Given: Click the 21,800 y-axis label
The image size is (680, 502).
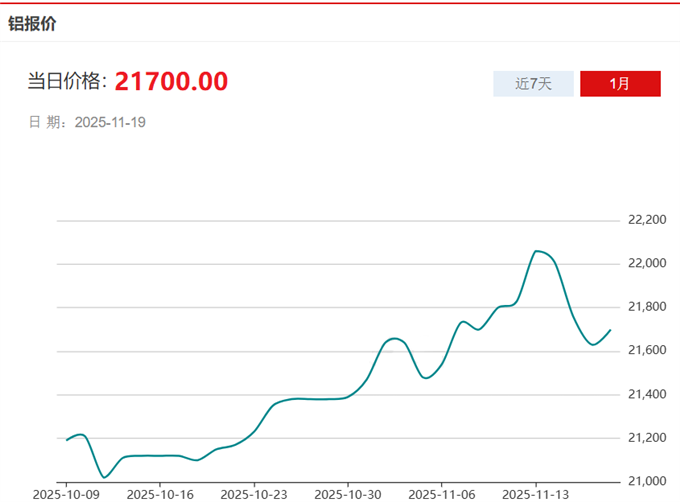Looking at the screenshot, I should click(x=646, y=307).
